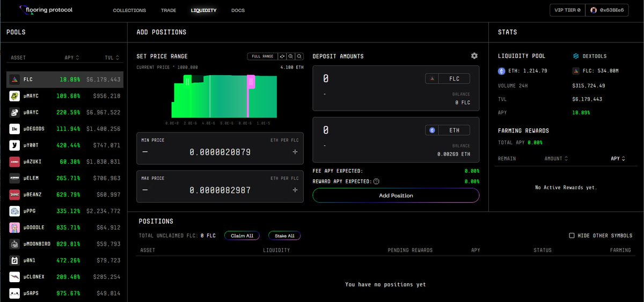Image resolution: width=644 pixels, height=302 pixels.
Task: Open the COLLECTIONS nav tab
Action: tap(129, 10)
